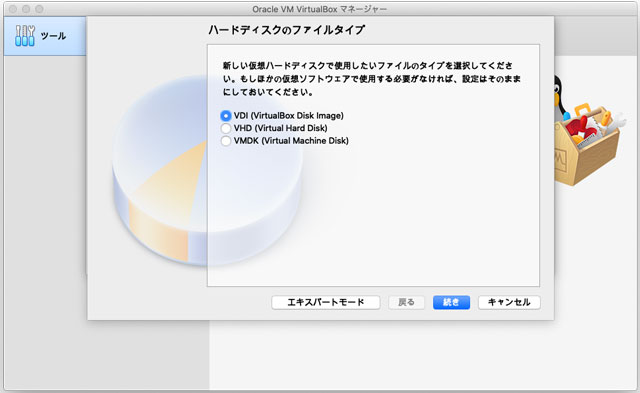Select the ツール label in the sidebar
Image resolution: width=640 pixels, height=393 pixels.
(x=53, y=36)
